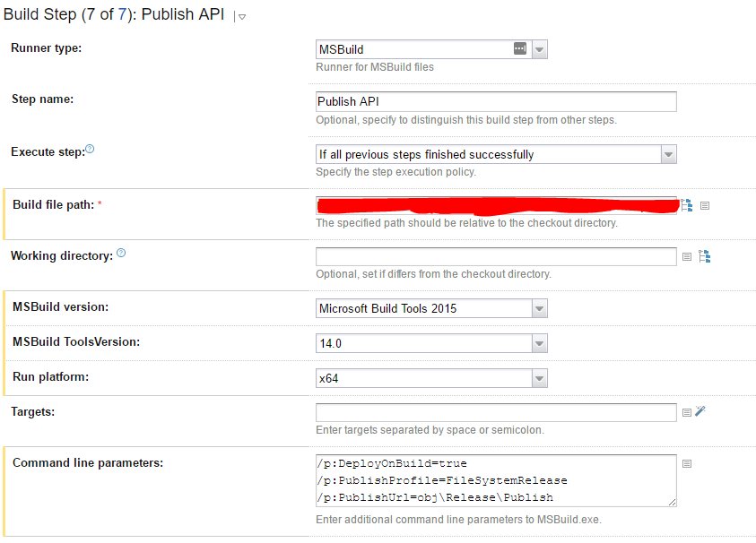Expand the Runner type dropdown
This screenshot has height=543, width=756.
coord(539,50)
